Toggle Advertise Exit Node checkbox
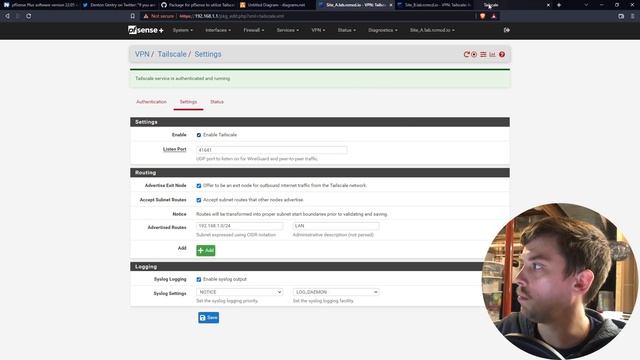Viewport: 640px width, 360px height. point(199,185)
